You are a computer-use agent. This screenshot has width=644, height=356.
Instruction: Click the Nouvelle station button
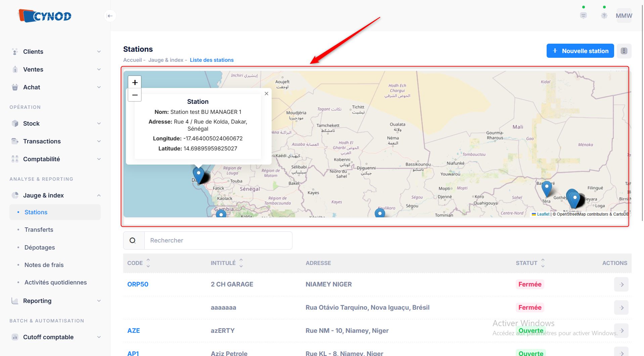(x=580, y=51)
